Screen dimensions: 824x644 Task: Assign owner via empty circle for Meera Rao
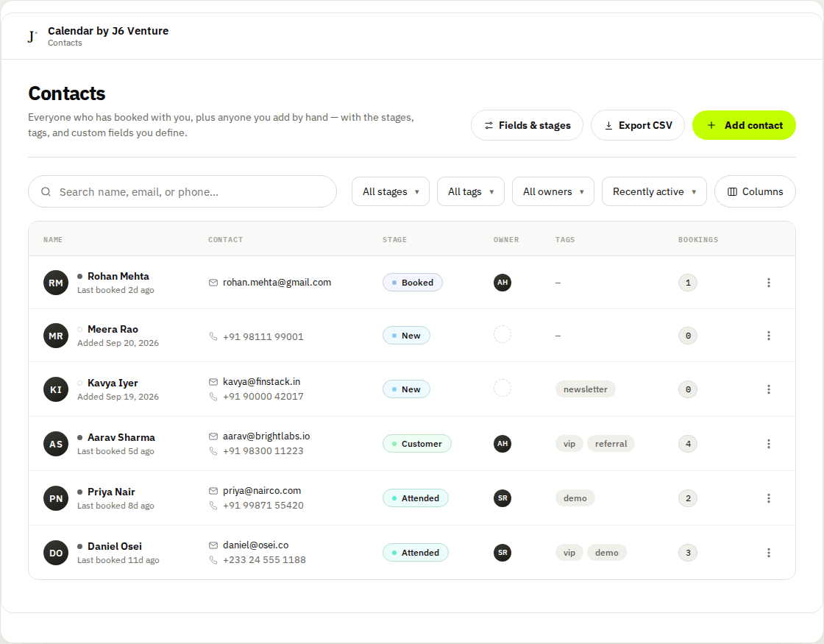click(502, 334)
